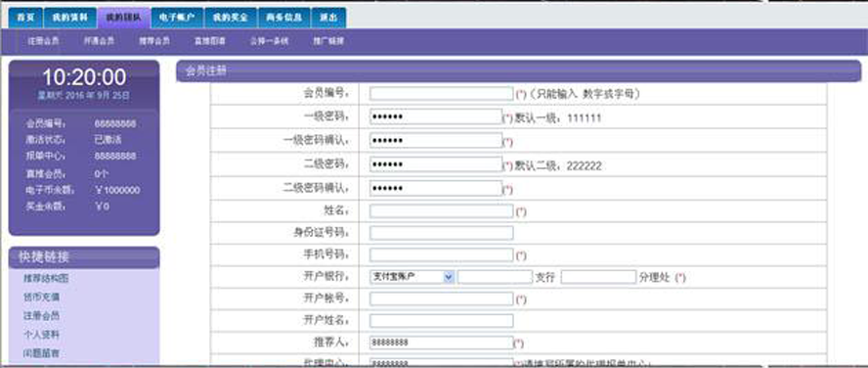Image resolution: width=868 pixels, height=368 pixels.
Task: Open the 电子账户 tab
Action: click(x=177, y=18)
